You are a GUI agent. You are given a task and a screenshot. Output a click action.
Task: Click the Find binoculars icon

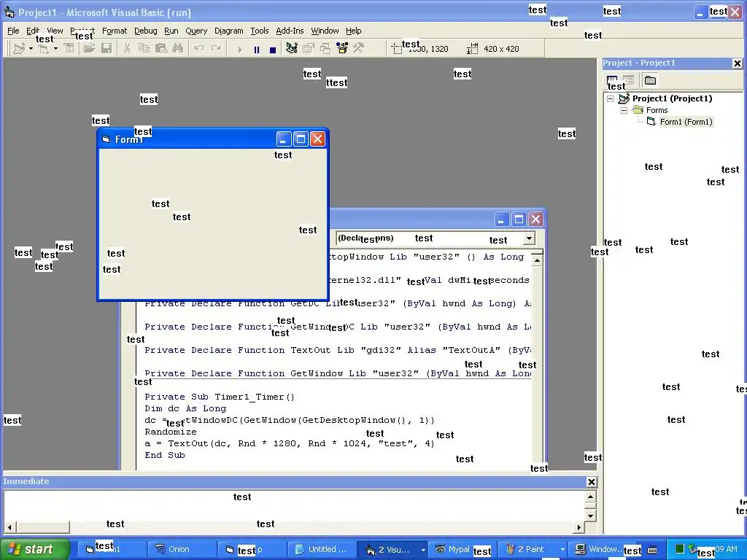178,48
